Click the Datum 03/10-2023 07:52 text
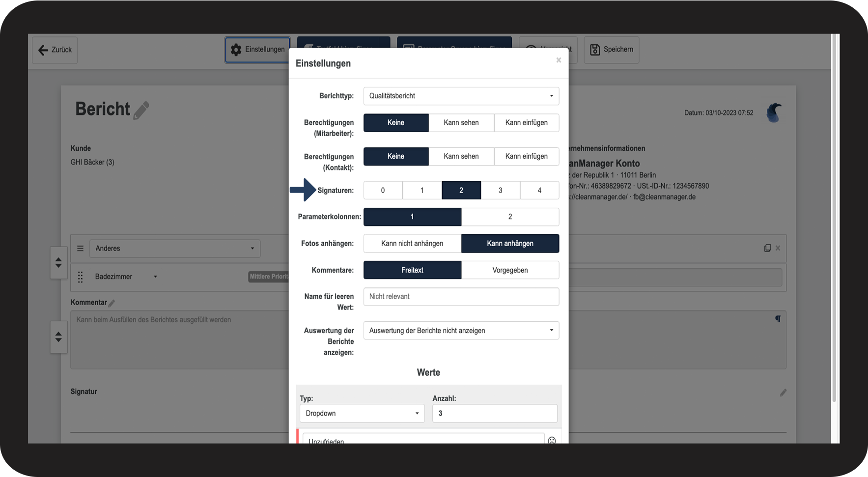The width and height of the screenshot is (868, 477). 719,113
